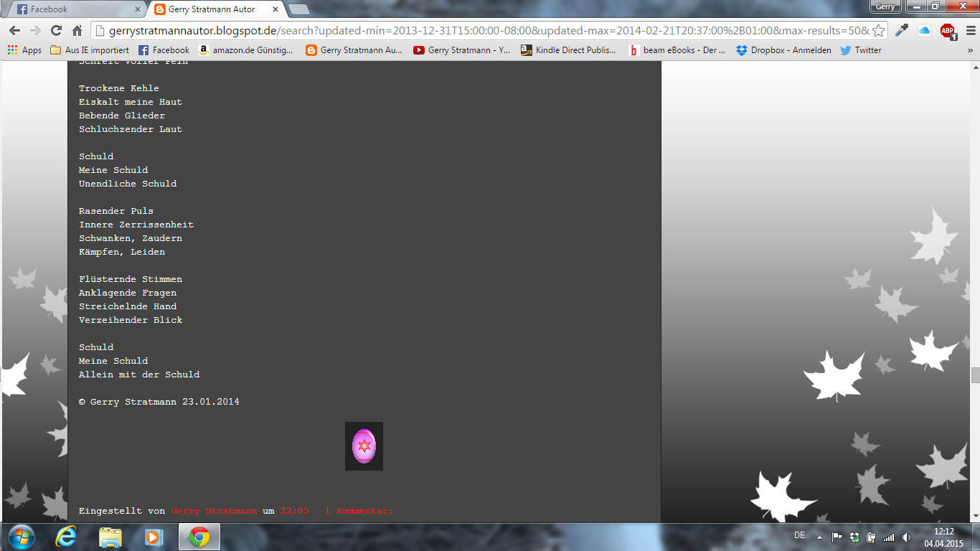Go back to the previous page
980x551 pixels.
pos(14,31)
